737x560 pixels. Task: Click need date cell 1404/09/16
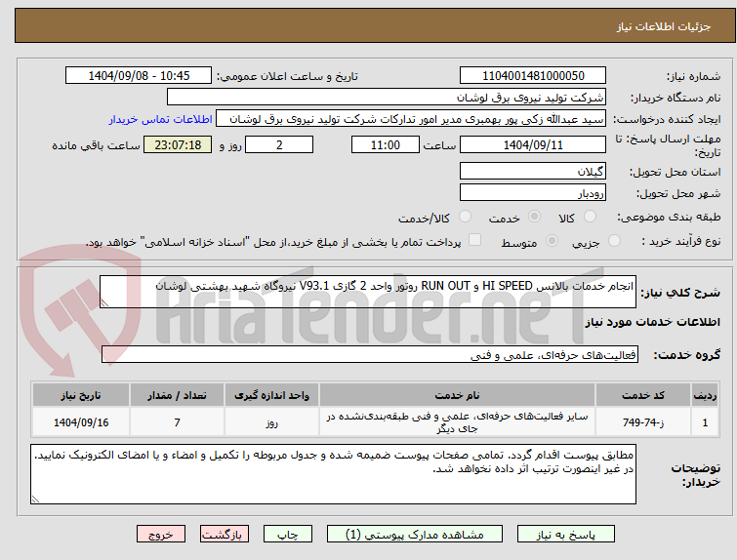(x=81, y=422)
